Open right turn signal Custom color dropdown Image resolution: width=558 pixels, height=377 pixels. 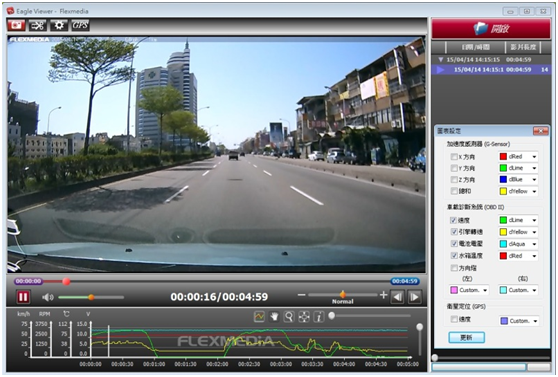[518, 290]
